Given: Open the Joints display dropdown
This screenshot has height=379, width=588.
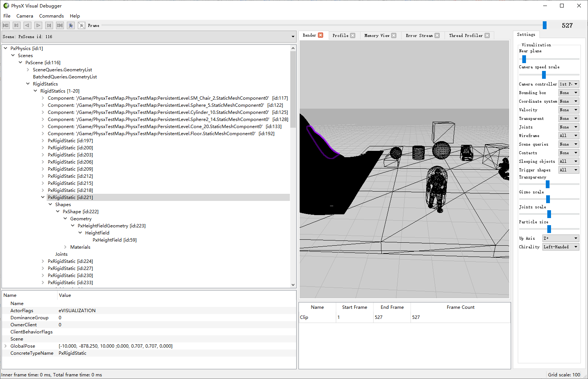Looking at the screenshot, I should 569,127.
